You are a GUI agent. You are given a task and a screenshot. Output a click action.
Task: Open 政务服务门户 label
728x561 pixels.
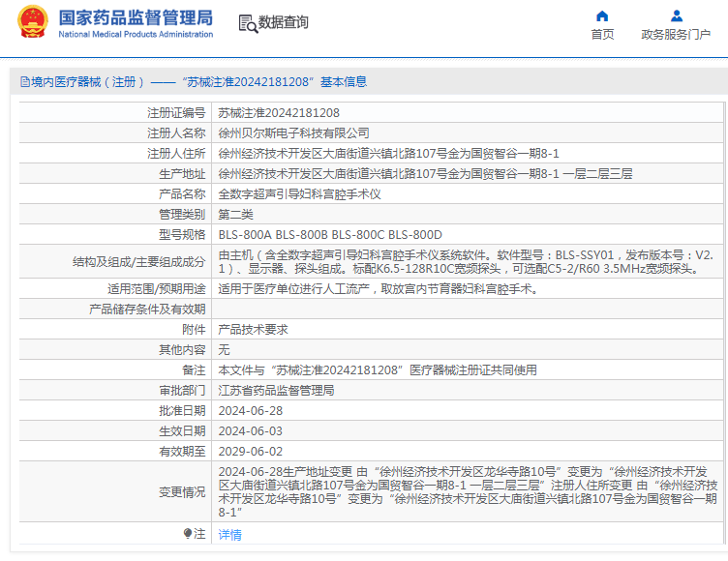click(676, 35)
